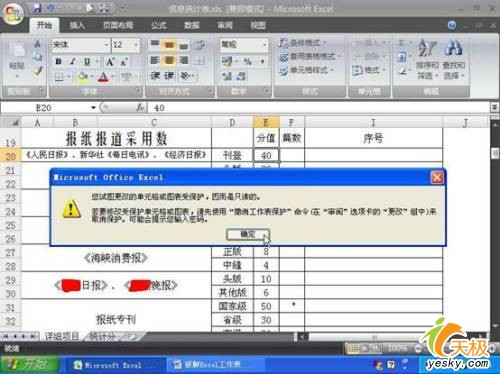Click the Fill Color paint bucket
This screenshot has height=374, width=500.
82,77
